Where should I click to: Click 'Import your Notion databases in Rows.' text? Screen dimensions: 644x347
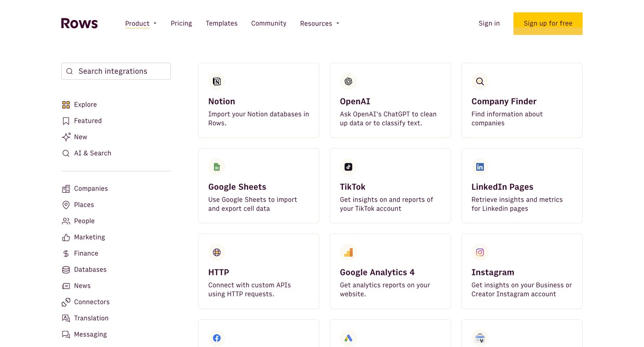[x=259, y=119]
